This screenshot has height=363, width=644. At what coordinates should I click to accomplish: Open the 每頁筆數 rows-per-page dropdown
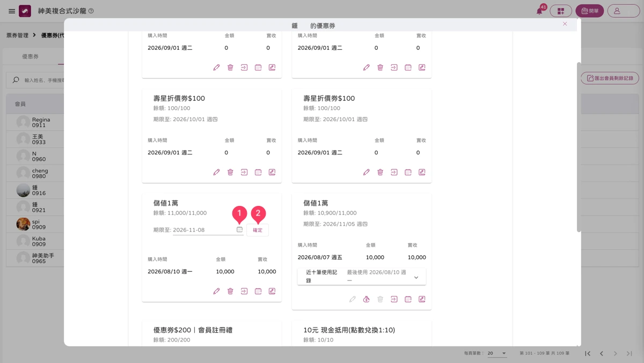pyautogui.click(x=497, y=353)
